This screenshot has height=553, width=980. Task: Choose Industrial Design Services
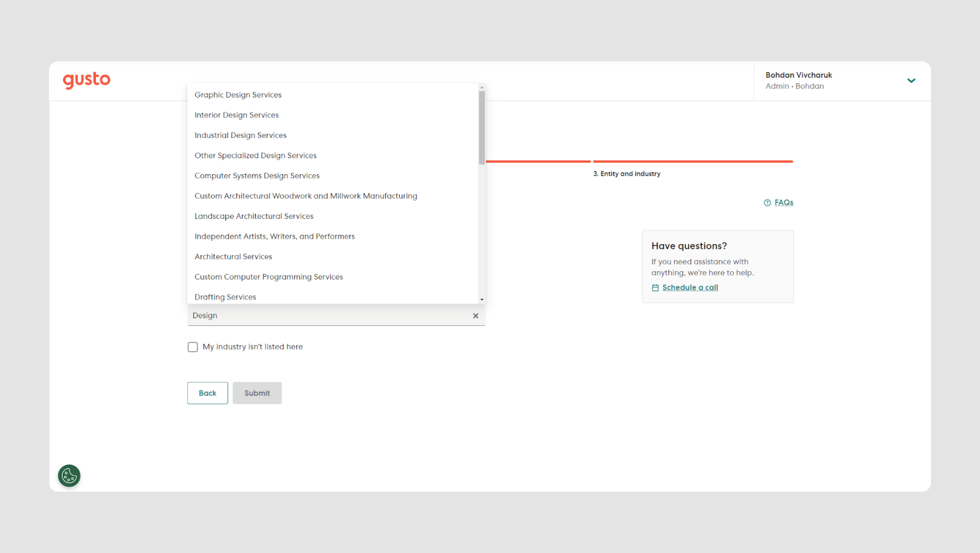(x=333, y=135)
